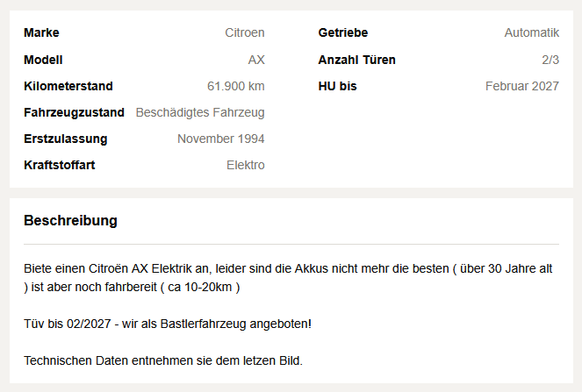Click the Tüv bis 02/2027 description line

click(168, 324)
